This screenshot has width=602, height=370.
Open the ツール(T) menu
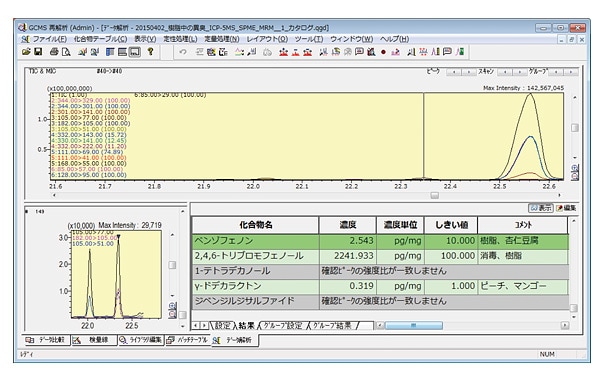pos(309,39)
